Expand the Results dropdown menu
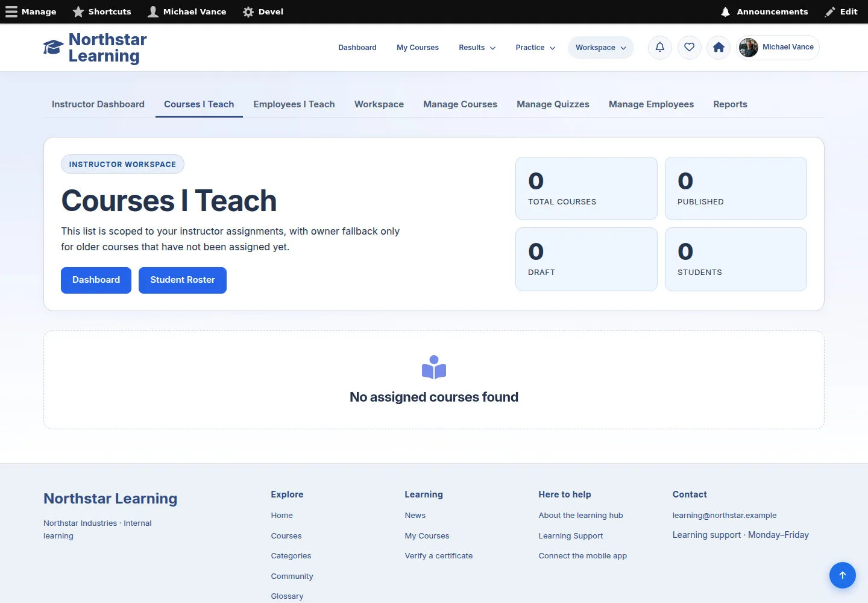Image resolution: width=868 pixels, height=603 pixels. tap(477, 48)
